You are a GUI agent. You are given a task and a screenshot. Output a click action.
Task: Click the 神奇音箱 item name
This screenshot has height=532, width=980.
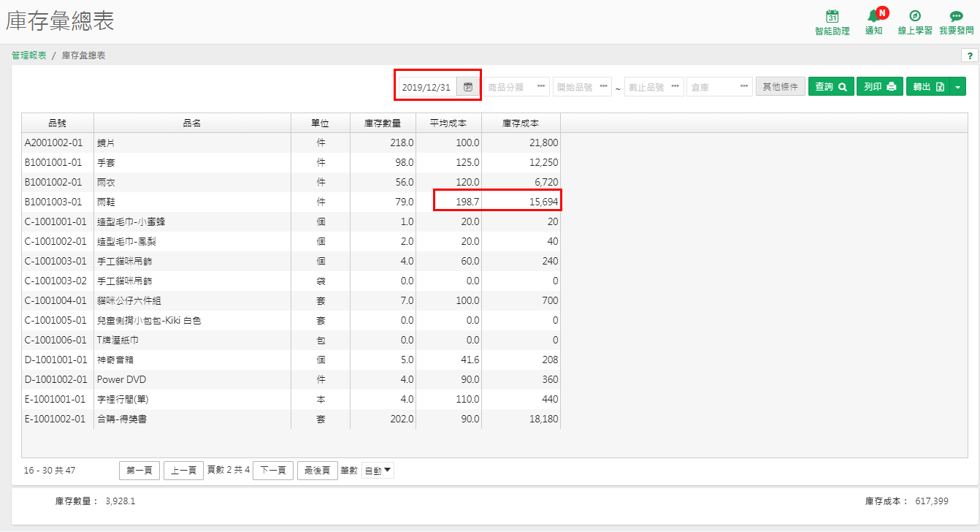point(115,360)
